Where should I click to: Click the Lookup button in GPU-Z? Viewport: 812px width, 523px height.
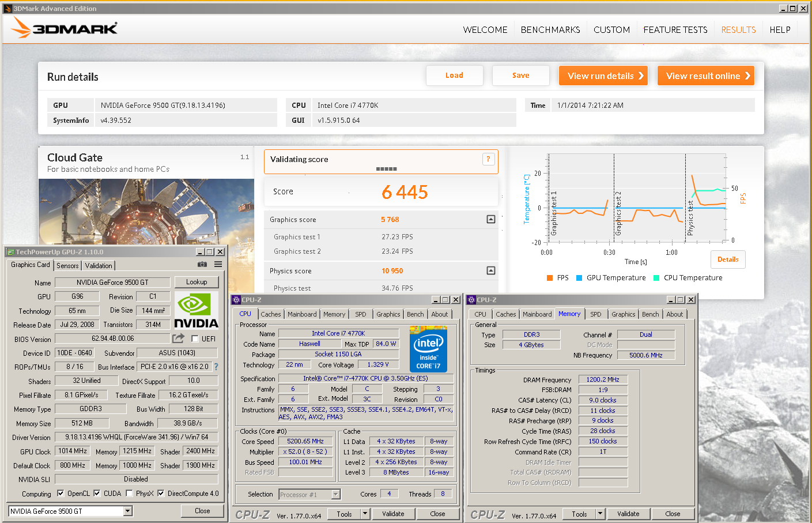click(197, 282)
